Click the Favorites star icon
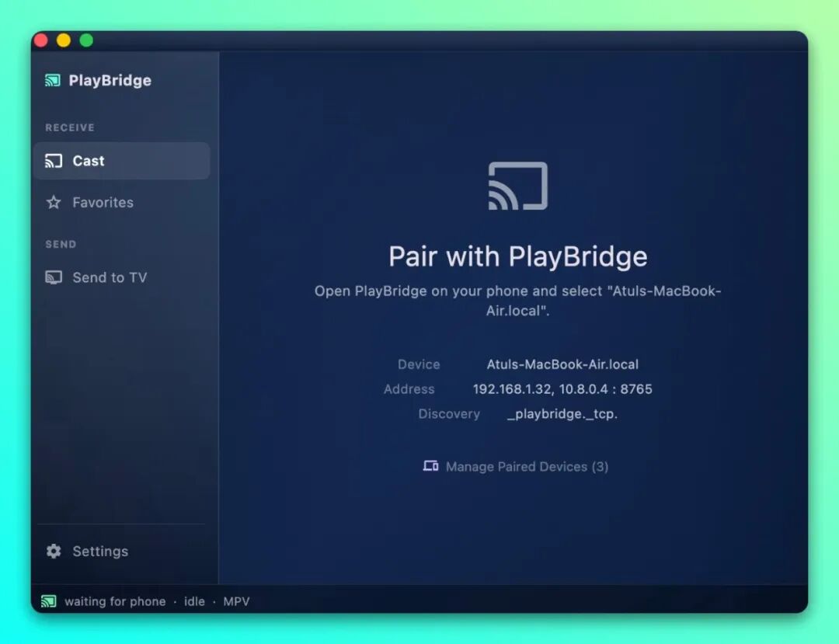 (x=54, y=202)
